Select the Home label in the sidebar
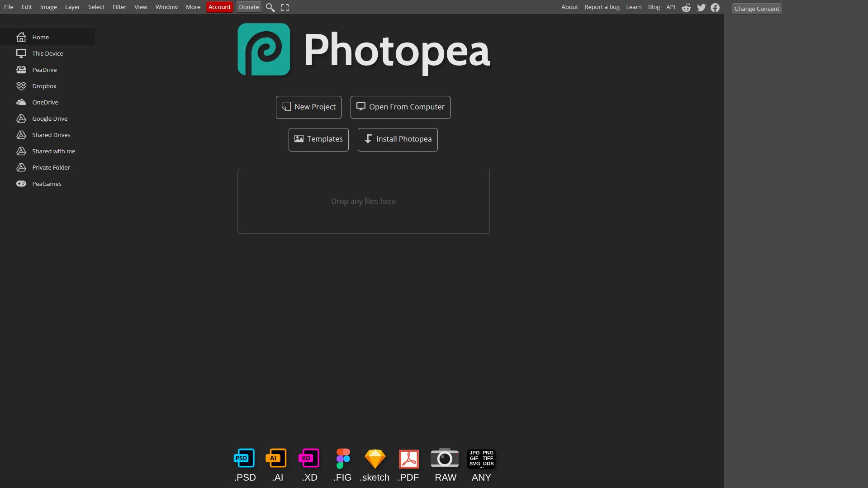868x488 pixels. coord(40,37)
